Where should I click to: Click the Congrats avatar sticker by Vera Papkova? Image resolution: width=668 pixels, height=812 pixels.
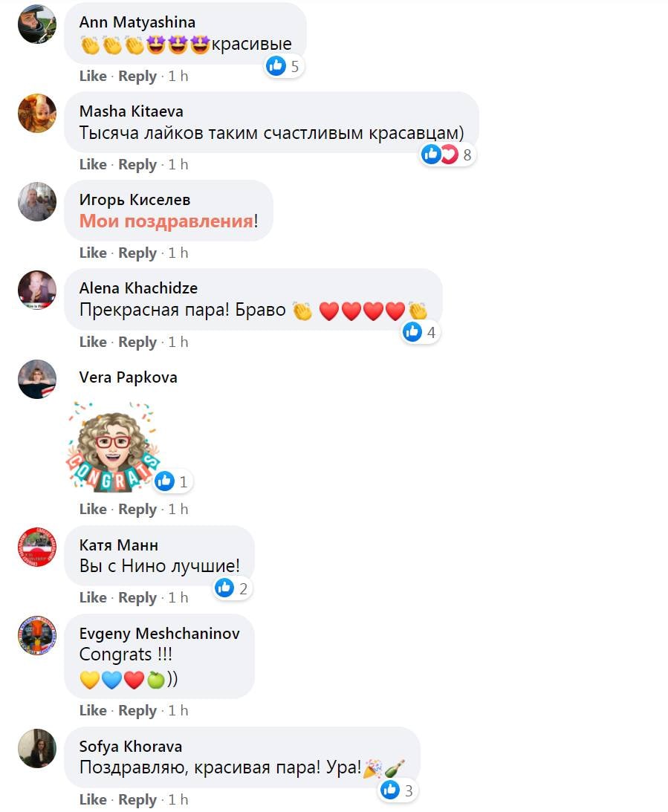(113, 446)
